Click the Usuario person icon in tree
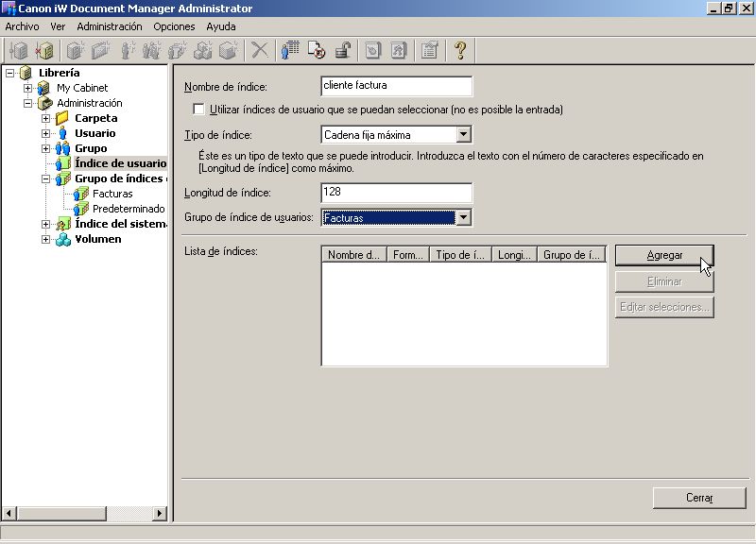 tap(62, 133)
